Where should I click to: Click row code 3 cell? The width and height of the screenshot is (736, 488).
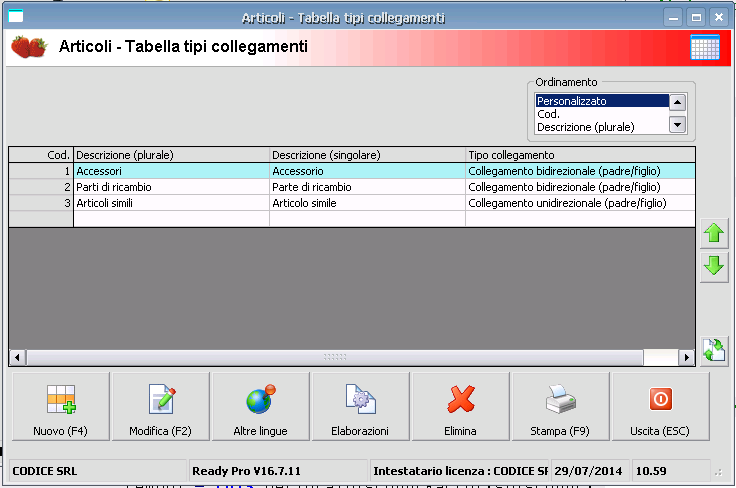(41, 203)
